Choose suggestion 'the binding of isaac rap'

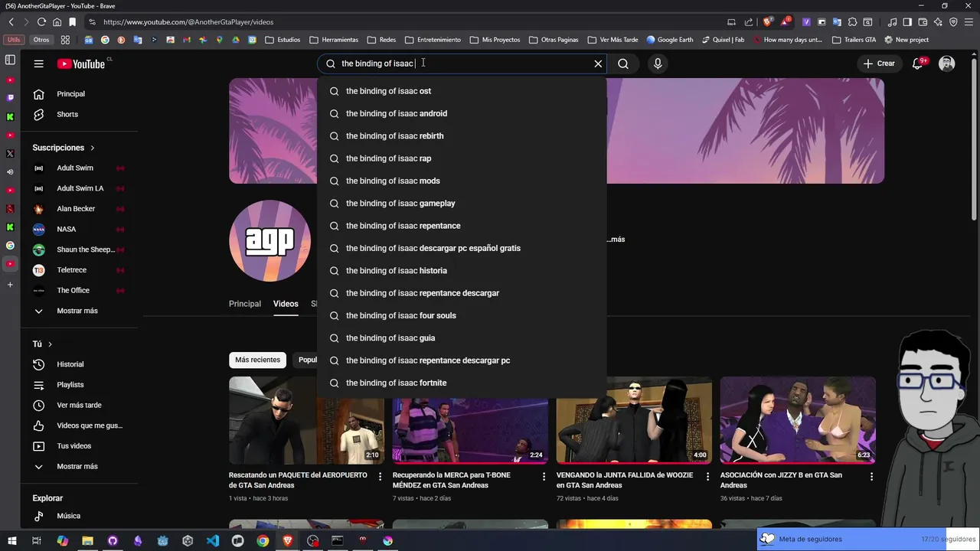pos(462,158)
